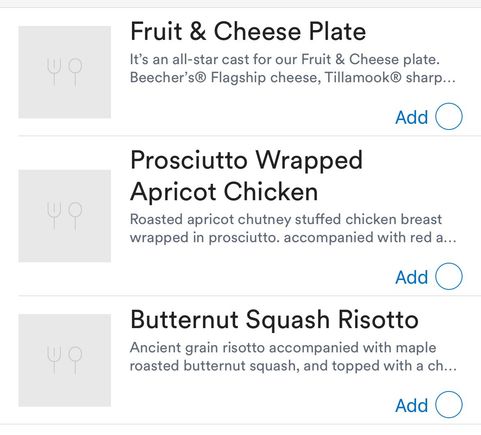Open the Prosciutto Wrapped Apricot Chicken title
This screenshot has height=435, width=481.
[x=246, y=176]
